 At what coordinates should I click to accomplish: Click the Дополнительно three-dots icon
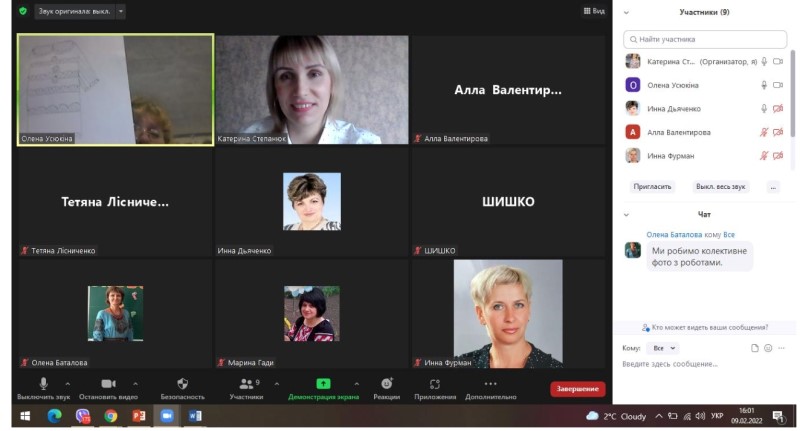pyautogui.click(x=490, y=384)
